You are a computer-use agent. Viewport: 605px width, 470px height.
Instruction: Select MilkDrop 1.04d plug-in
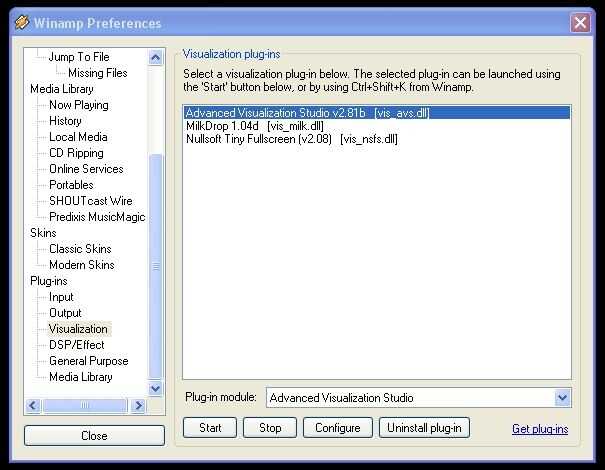coord(377,126)
